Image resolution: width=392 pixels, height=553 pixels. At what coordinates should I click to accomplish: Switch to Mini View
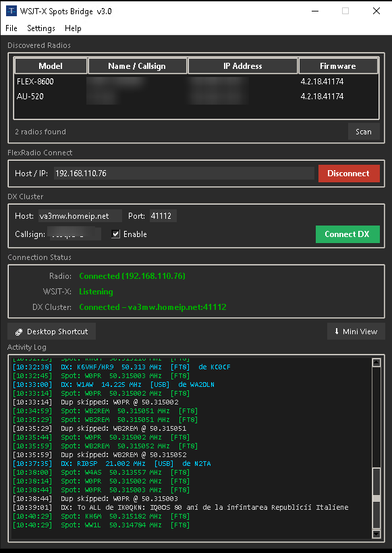pyautogui.click(x=356, y=332)
